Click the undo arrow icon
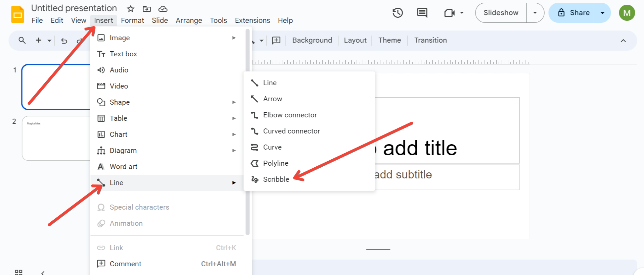Image resolution: width=644 pixels, height=275 pixels. 64,41
